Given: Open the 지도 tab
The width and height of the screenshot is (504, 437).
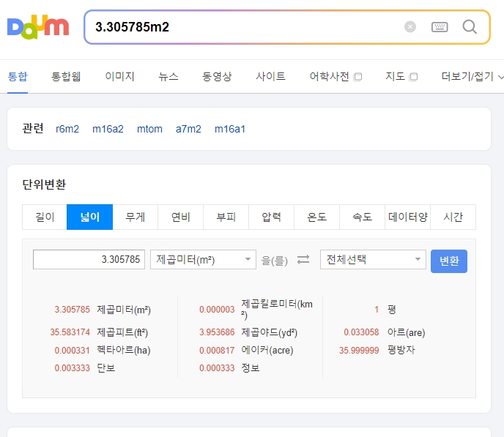Looking at the screenshot, I should (x=396, y=76).
